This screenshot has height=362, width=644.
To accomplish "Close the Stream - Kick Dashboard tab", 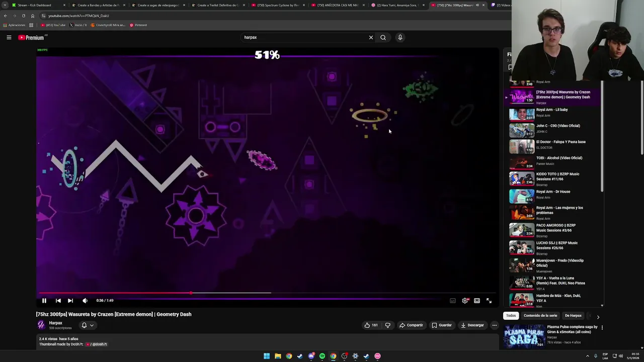I will [64, 5].
